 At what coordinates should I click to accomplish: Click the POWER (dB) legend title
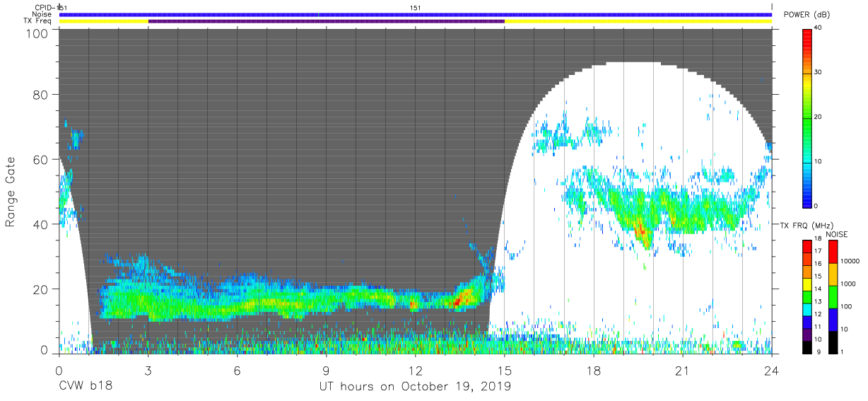click(x=807, y=15)
